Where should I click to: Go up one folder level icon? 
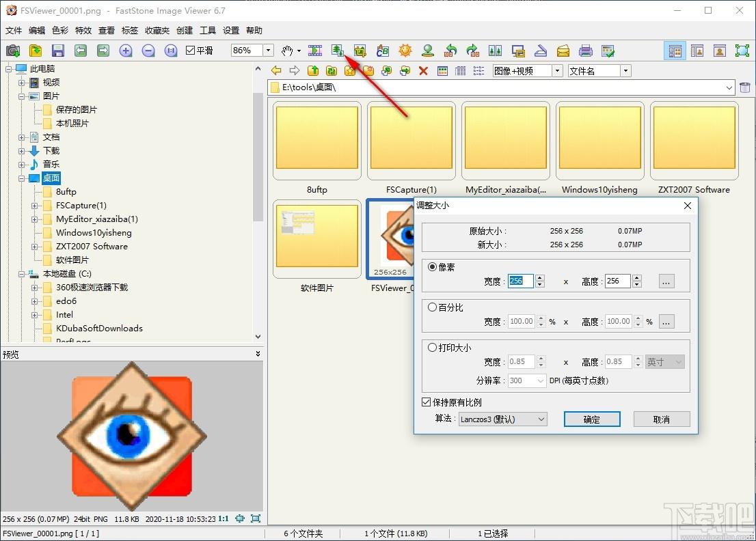(313, 71)
